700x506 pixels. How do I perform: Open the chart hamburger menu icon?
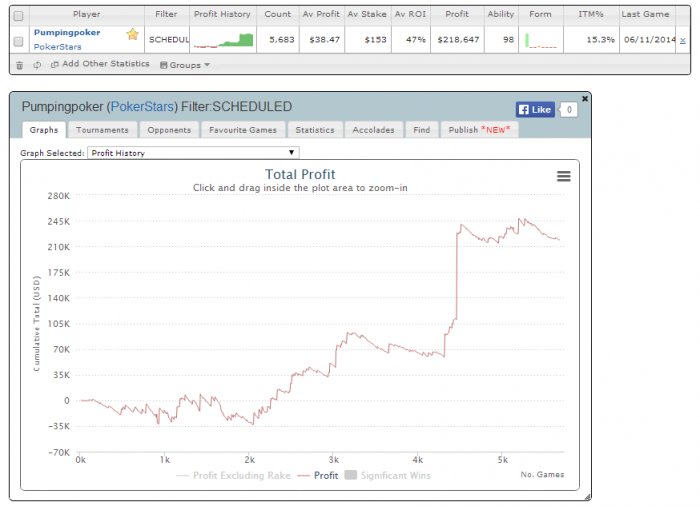(x=564, y=176)
